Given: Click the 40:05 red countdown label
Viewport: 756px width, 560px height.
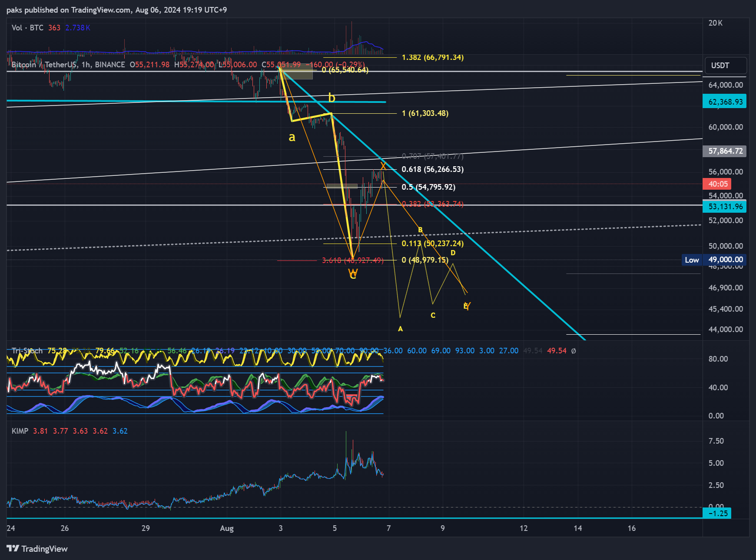Looking at the screenshot, I should point(717,184).
